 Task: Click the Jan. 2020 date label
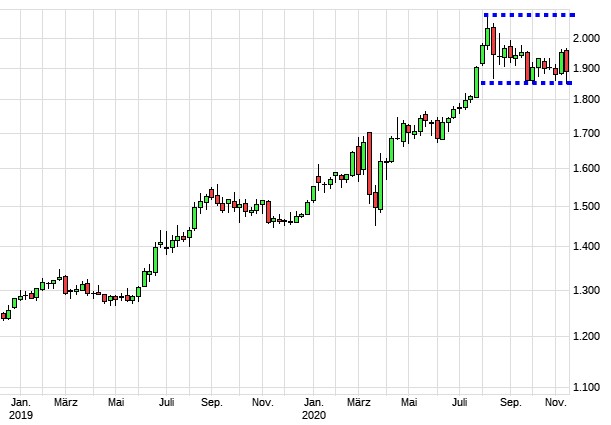pos(314,409)
